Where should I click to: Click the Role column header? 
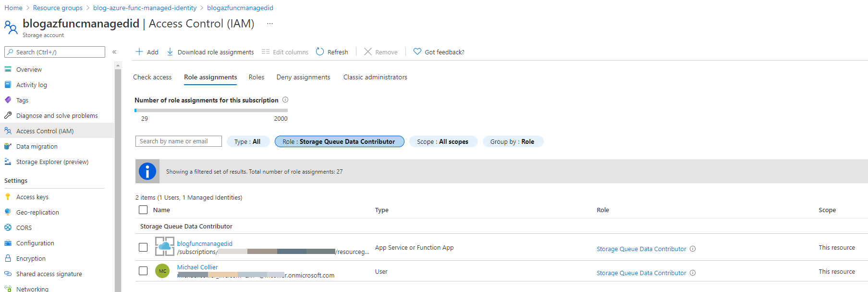click(x=603, y=210)
